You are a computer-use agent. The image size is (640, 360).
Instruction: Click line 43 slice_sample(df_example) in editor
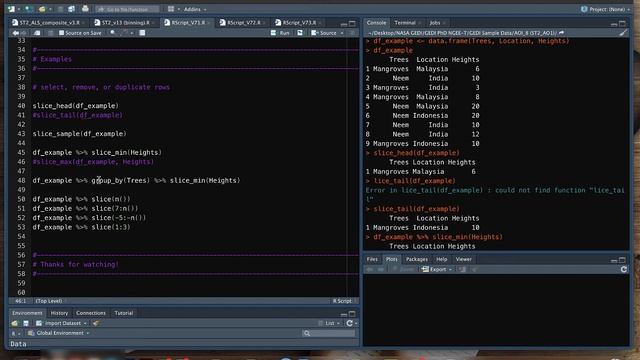80,134
